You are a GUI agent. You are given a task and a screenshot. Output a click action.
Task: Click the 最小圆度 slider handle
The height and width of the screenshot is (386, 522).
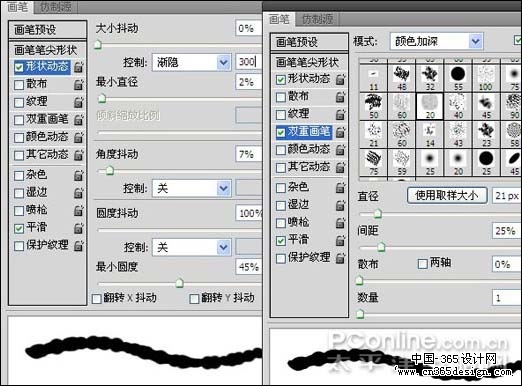[x=180, y=283]
